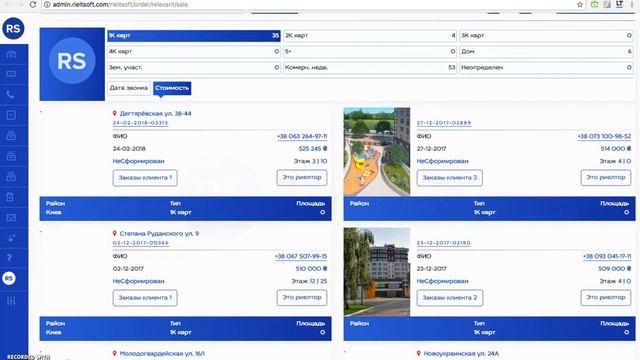The width and height of the screenshot is (640, 360).
Task: Click Заказы клиента 2 button
Action: 449,298
